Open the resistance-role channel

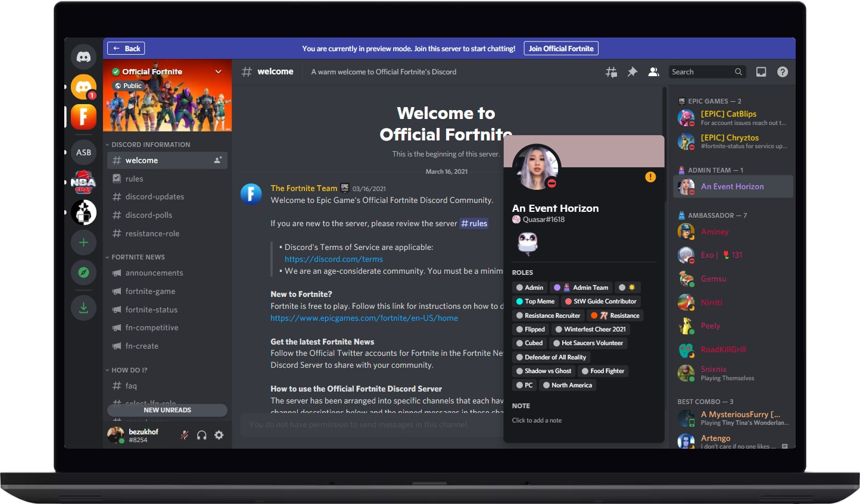[x=167, y=234]
